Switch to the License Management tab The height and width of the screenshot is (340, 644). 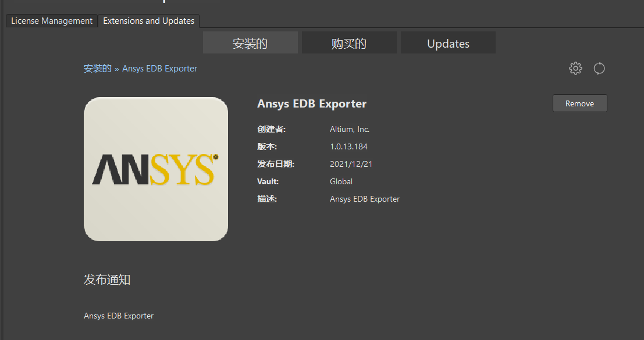click(51, 20)
